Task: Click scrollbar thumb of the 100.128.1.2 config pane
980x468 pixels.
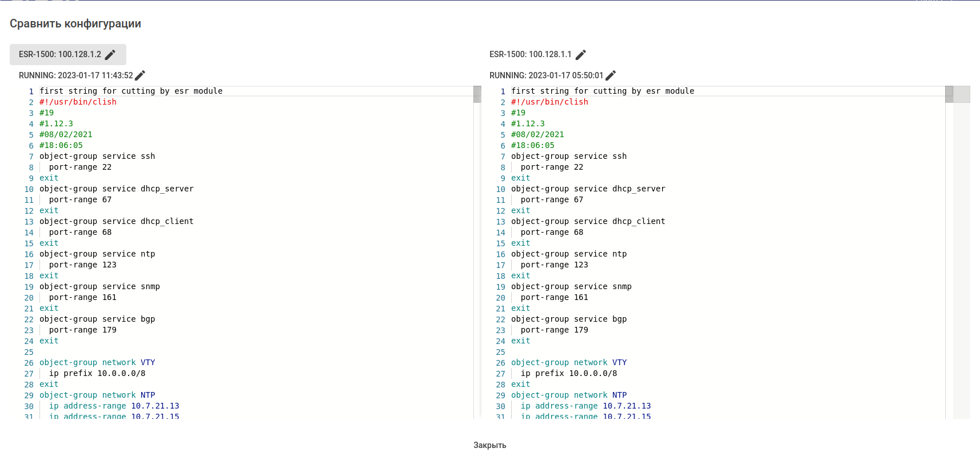Action: click(477, 94)
